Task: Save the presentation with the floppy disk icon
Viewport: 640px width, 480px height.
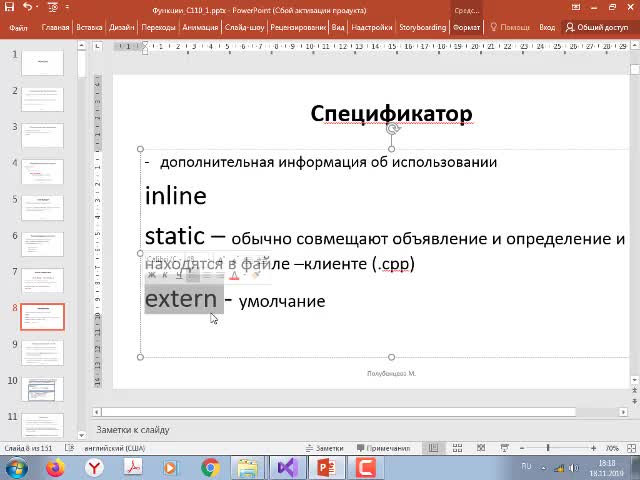Action: pyautogui.click(x=9, y=7)
